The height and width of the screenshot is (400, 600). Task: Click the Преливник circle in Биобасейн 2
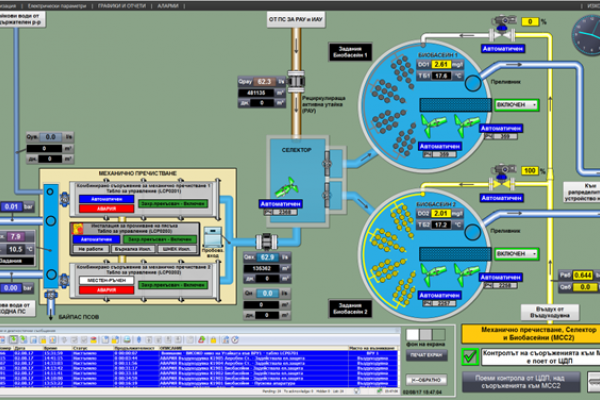tap(473, 232)
